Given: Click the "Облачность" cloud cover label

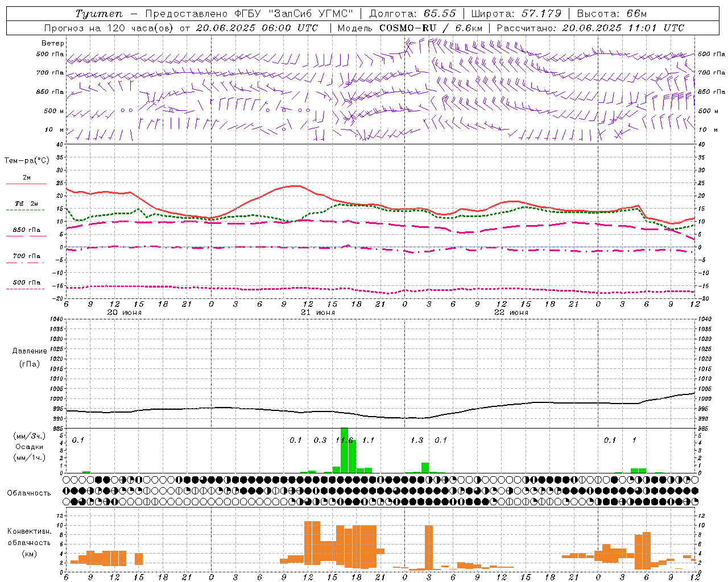Looking at the screenshot, I should [x=29, y=493].
